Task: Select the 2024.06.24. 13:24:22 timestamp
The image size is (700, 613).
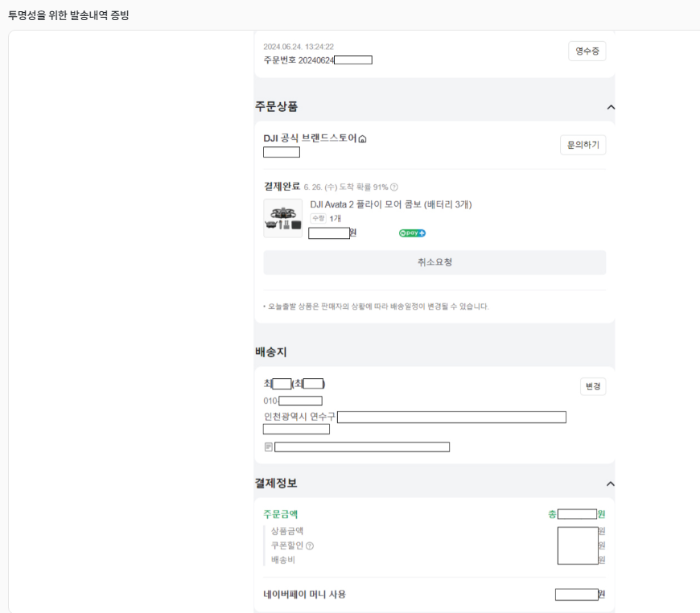Action: click(299, 47)
